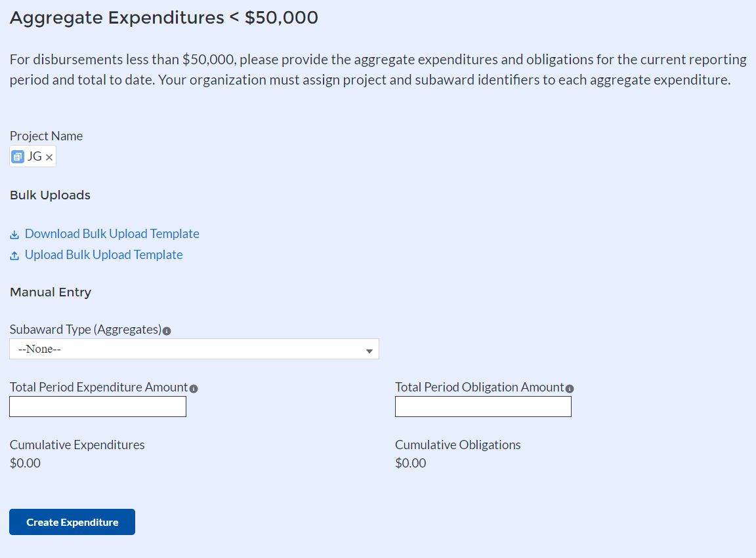
Task: Click the Total Period Obligation Amount label
Action: tap(479, 388)
